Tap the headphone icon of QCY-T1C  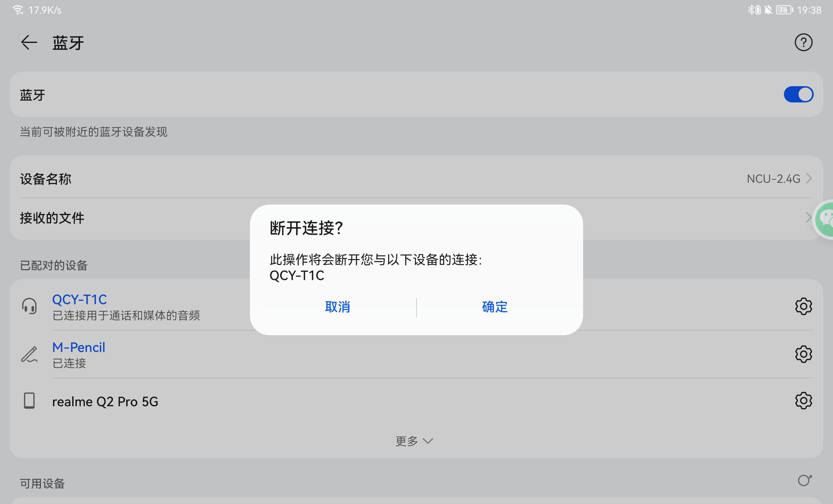click(29, 306)
